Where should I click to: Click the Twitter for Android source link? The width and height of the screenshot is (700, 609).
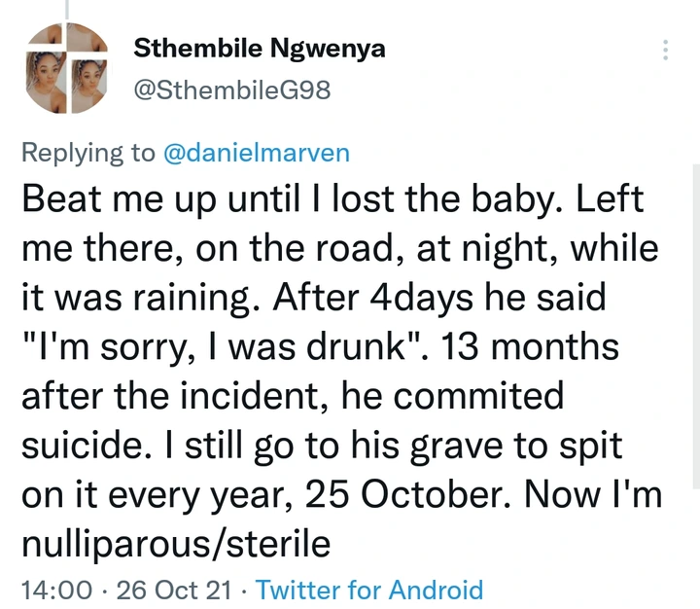(369, 590)
